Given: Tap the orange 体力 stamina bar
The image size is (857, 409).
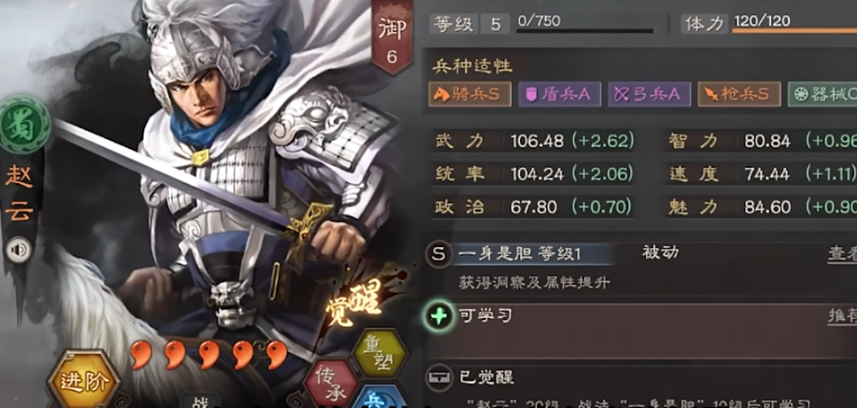Looking at the screenshot, I should click(x=794, y=31).
